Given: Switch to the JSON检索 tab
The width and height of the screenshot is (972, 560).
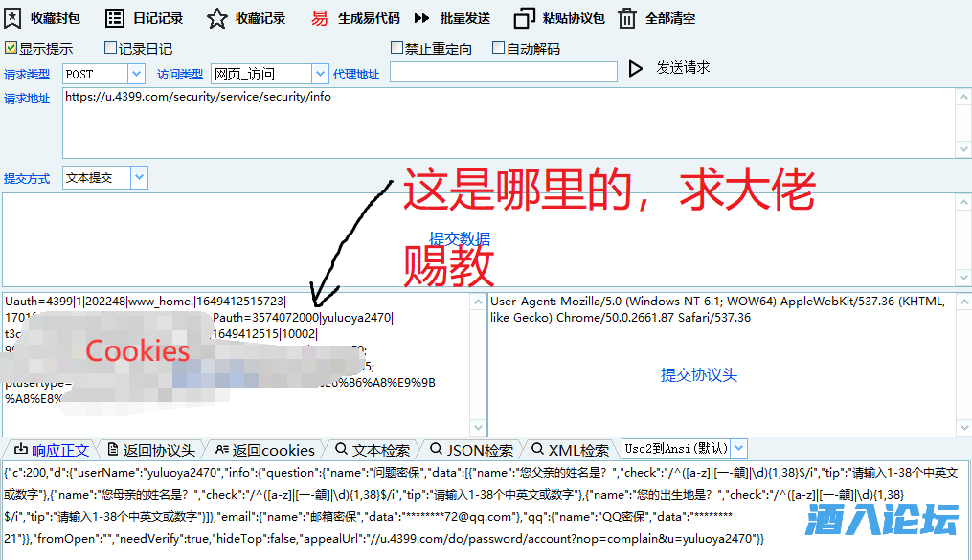Looking at the screenshot, I should 472,450.
